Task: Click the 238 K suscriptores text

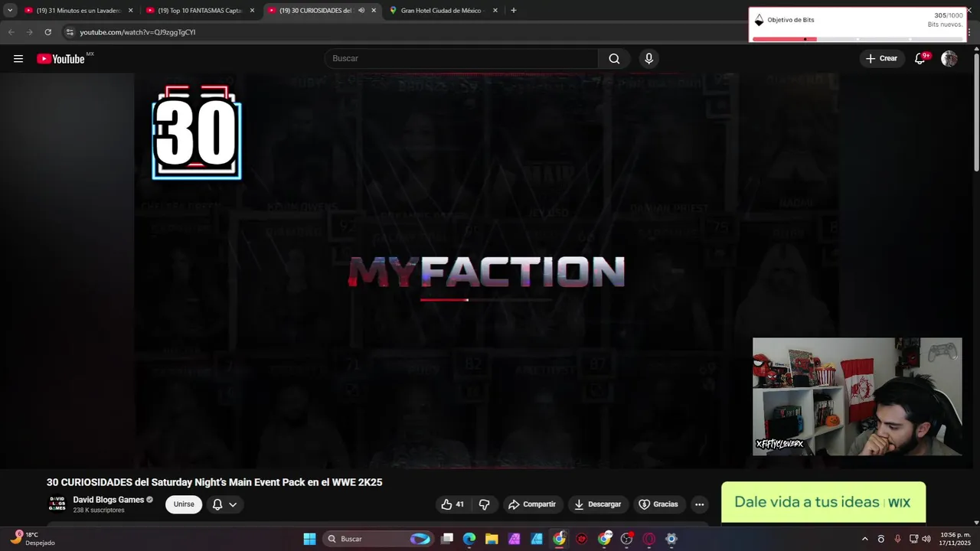Action: coord(99,510)
